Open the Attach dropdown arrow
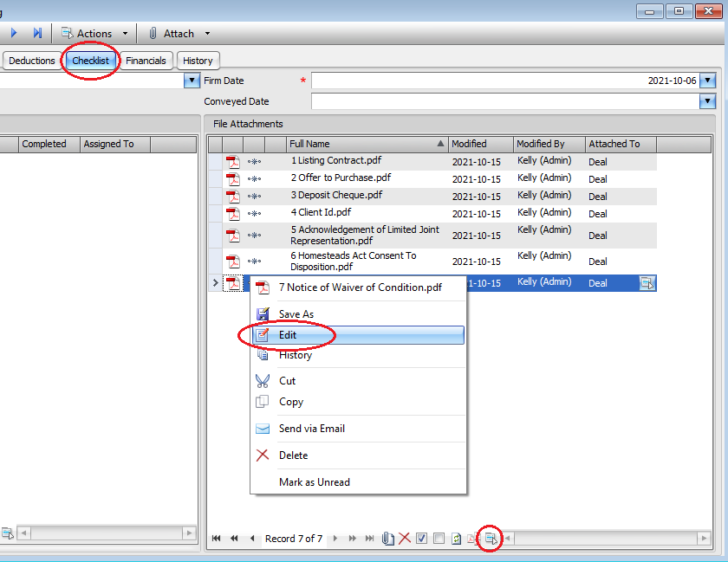 tap(206, 33)
